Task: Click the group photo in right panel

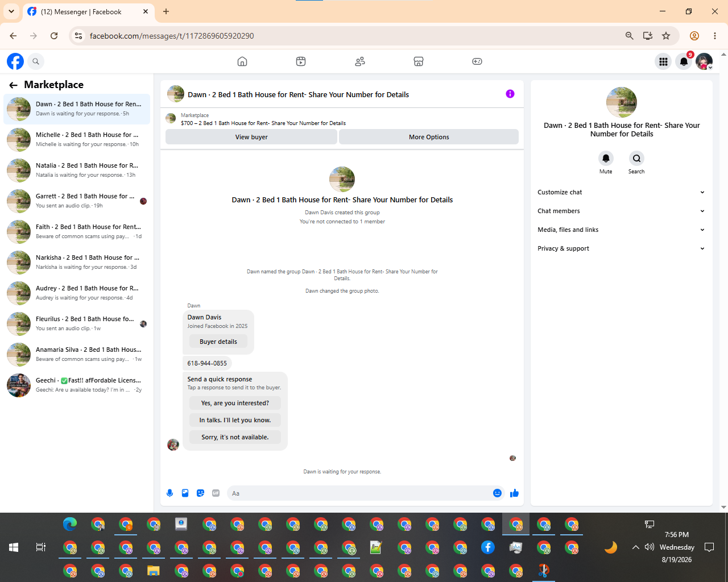Action: (622, 102)
